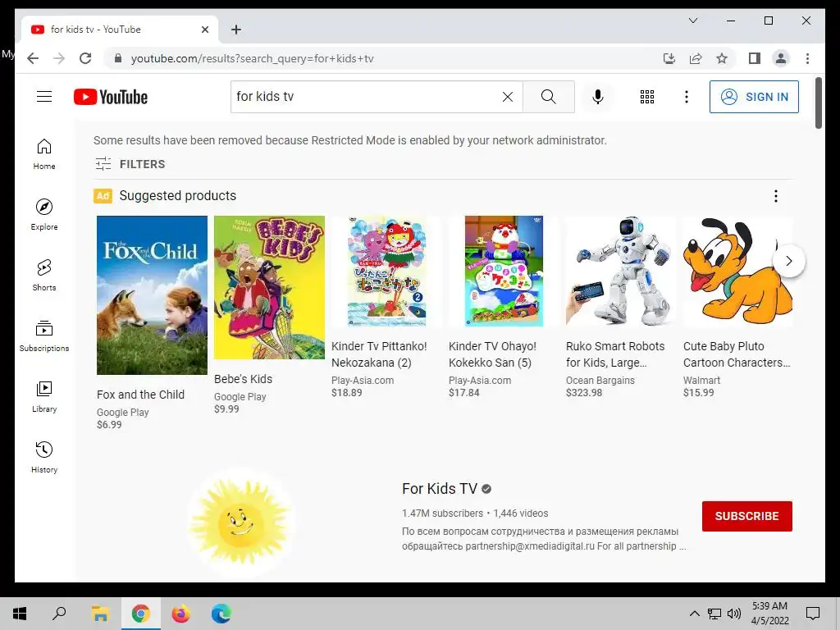Start voice search with microphone icon
Screen dimensions: 840x630
(598, 97)
